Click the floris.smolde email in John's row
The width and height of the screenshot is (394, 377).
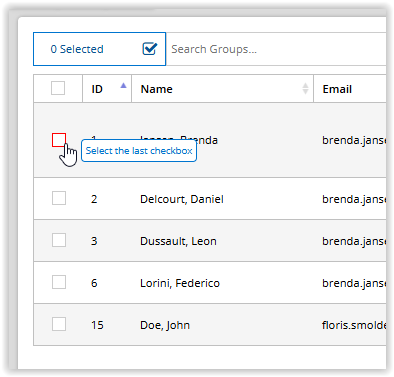(354, 325)
